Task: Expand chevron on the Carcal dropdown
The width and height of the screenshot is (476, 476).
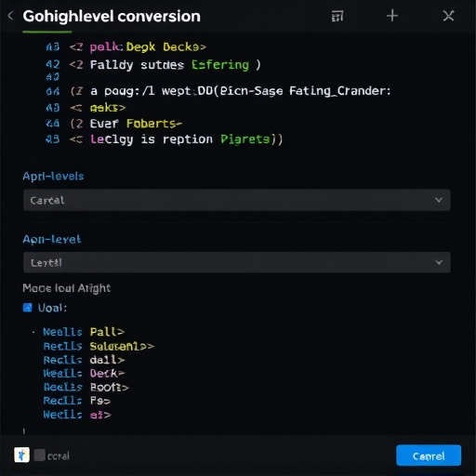Action: tap(439, 200)
